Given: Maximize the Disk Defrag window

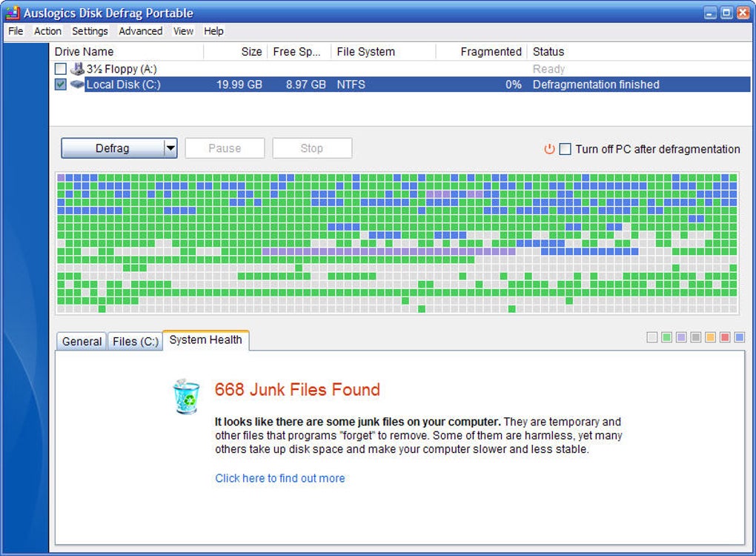Looking at the screenshot, I should 726,13.
